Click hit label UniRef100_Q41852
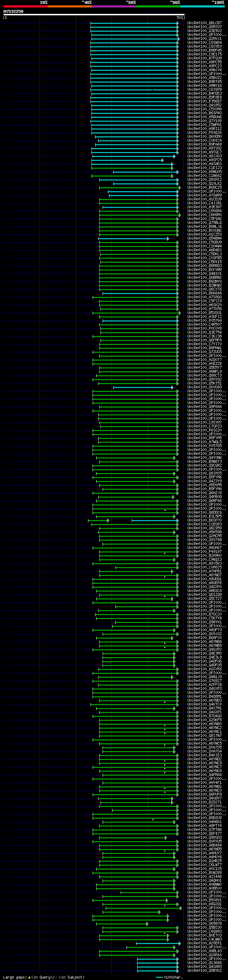 pyautogui.click(x=204, y=105)
